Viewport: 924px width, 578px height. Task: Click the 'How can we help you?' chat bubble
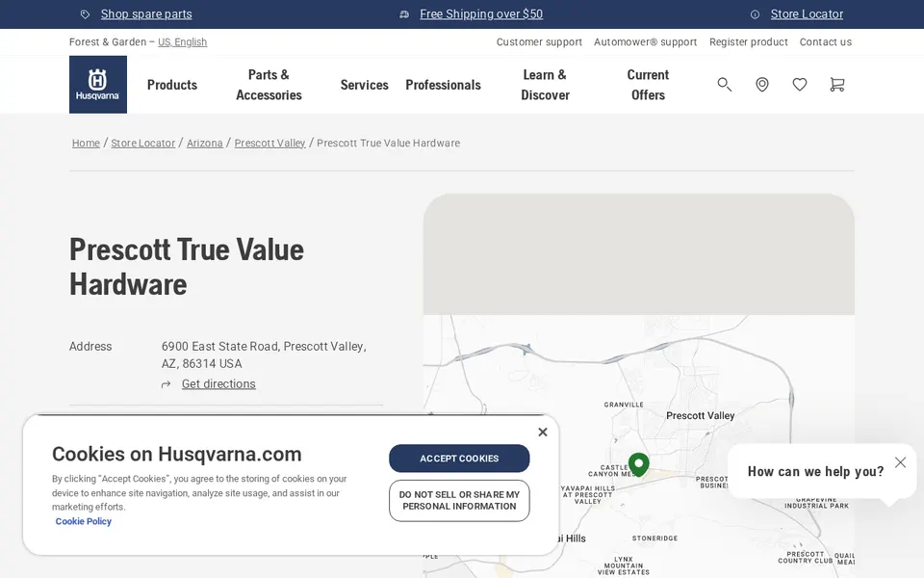click(815, 471)
